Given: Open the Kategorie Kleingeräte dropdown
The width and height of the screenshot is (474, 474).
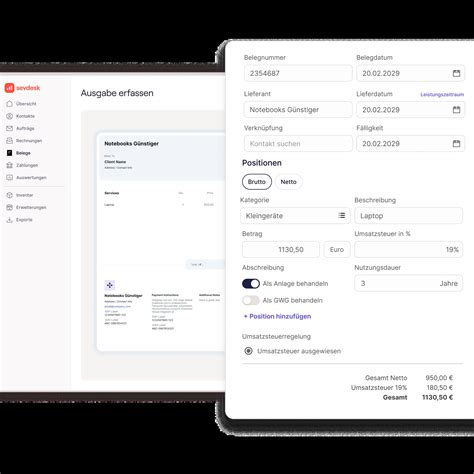Looking at the screenshot, I should pyautogui.click(x=295, y=216).
